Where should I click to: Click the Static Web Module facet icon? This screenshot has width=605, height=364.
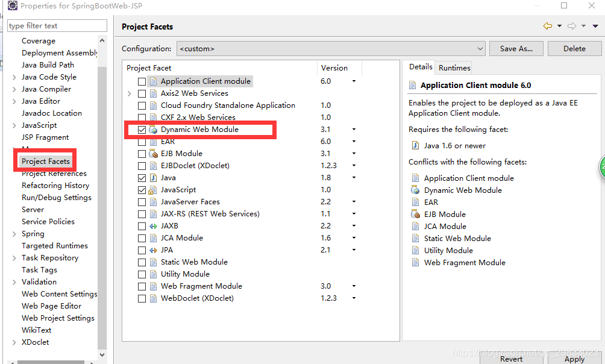153,262
